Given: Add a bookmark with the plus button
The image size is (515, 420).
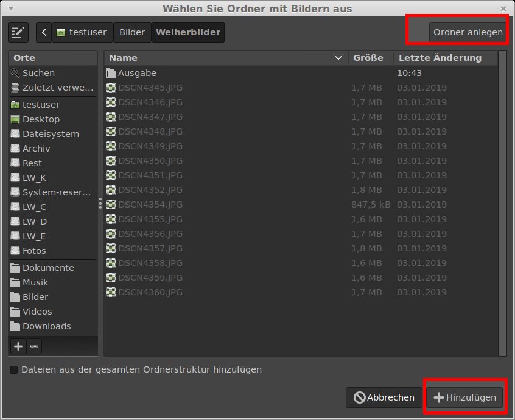Looking at the screenshot, I should tap(18, 346).
